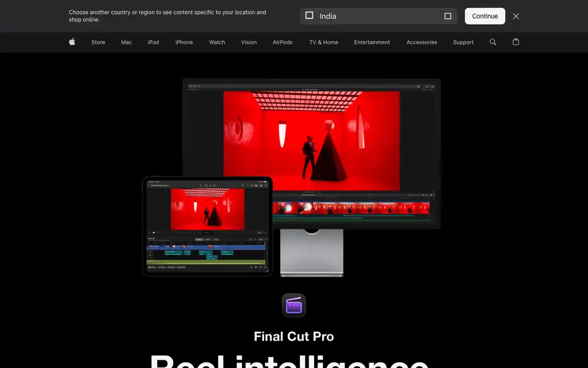588x368 pixels.
Task: Open the iPad menu
Action: [x=153, y=42]
